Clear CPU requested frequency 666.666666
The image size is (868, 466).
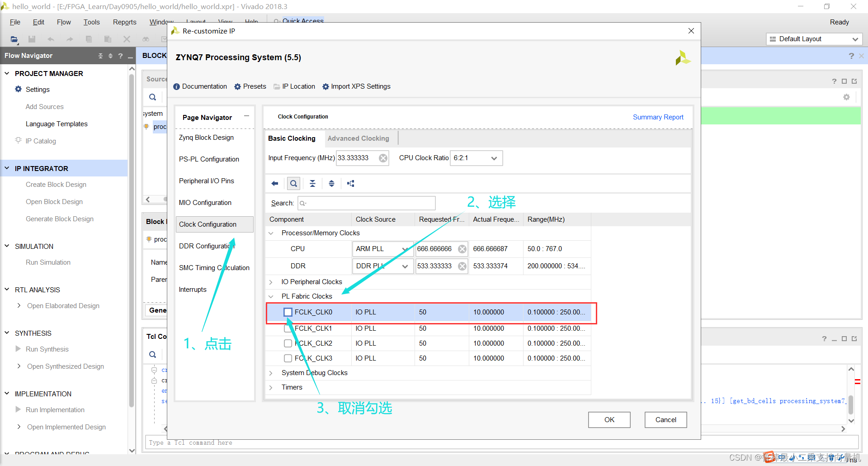[462, 249]
